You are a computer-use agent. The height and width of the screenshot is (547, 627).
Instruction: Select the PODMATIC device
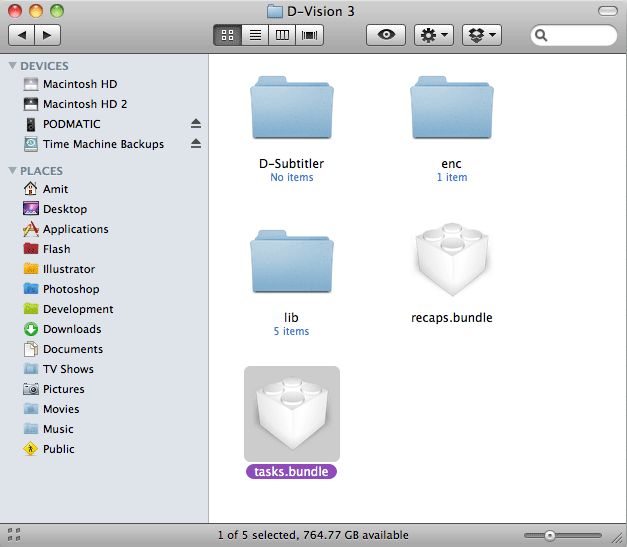pos(104,124)
